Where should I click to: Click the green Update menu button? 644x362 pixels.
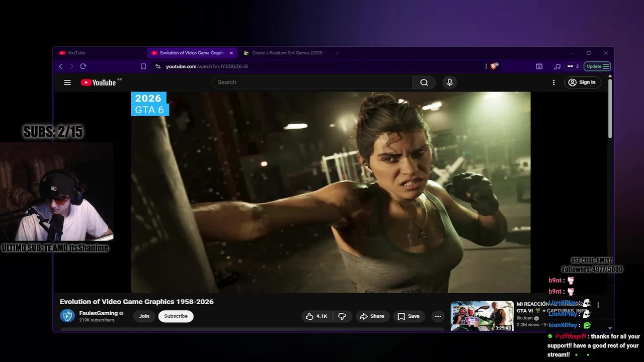click(597, 66)
